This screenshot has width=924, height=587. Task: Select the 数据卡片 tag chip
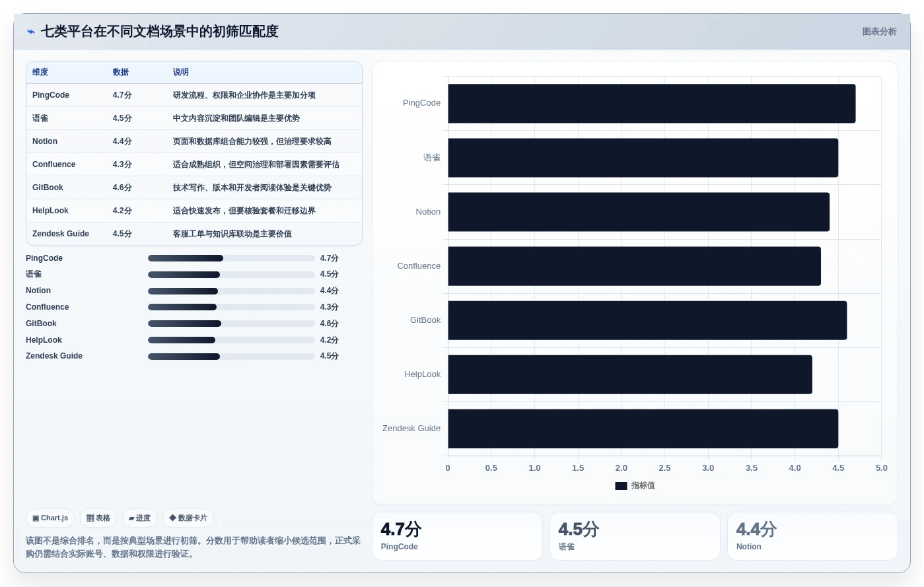point(188,518)
